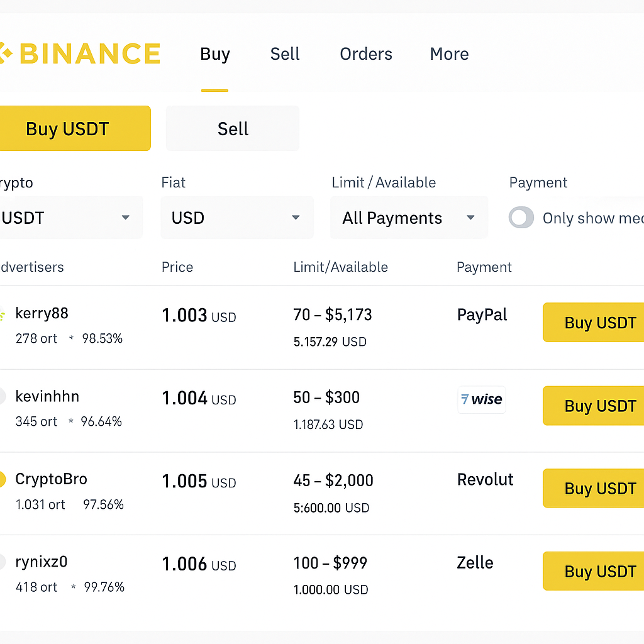This screenshot has width=644, height=644.
Task: Enable the Only show merchant toggle
Action: [521, 218]
